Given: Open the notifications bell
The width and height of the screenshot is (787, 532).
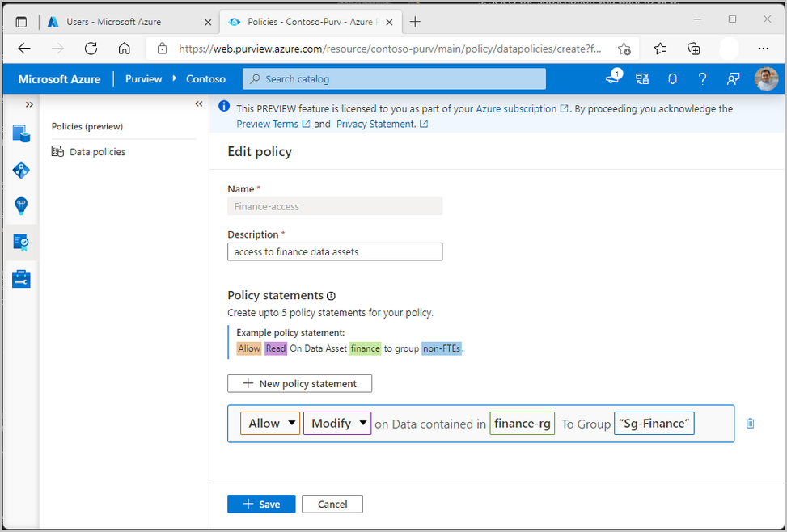Looking at the screenshot, I should (673, 78).
